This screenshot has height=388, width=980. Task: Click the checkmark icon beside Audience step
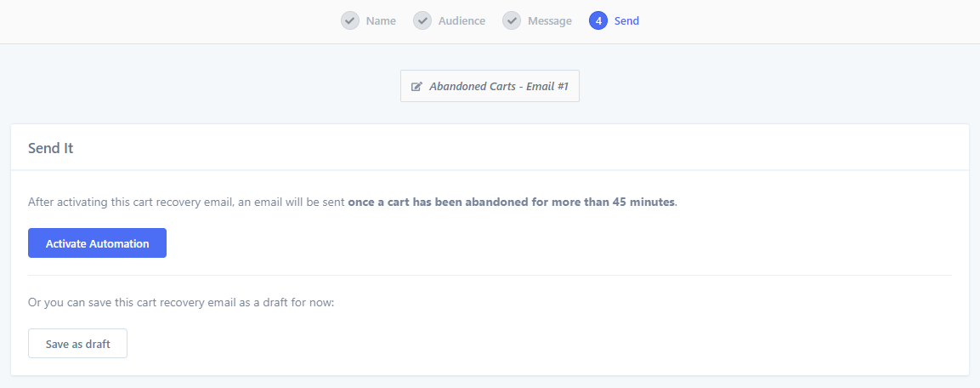click(x=422, y=20)
